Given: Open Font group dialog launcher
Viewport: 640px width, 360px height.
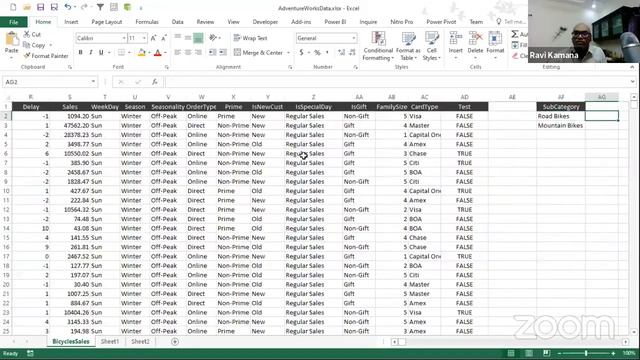Looking at the screenshot, I should pyautogui.click(x=167, y=67).
